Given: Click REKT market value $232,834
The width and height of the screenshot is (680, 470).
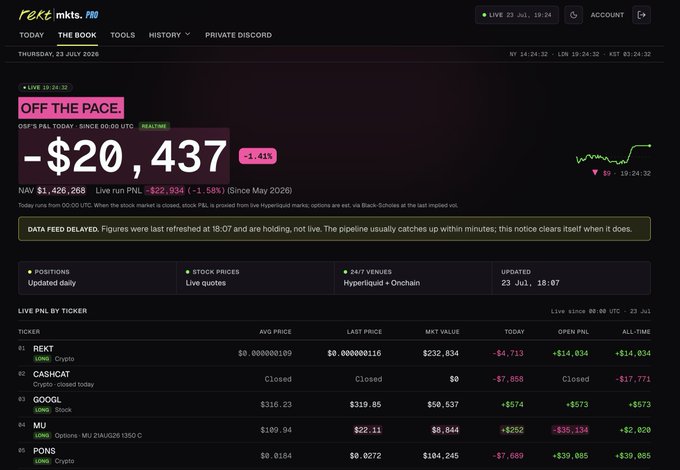Looking at the screenshot, I should [x=441, y=353].
